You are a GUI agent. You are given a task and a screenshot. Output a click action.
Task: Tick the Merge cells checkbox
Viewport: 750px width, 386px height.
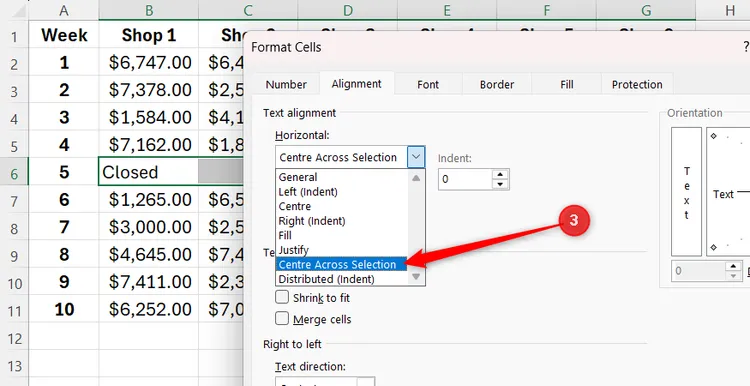[282, 318]
